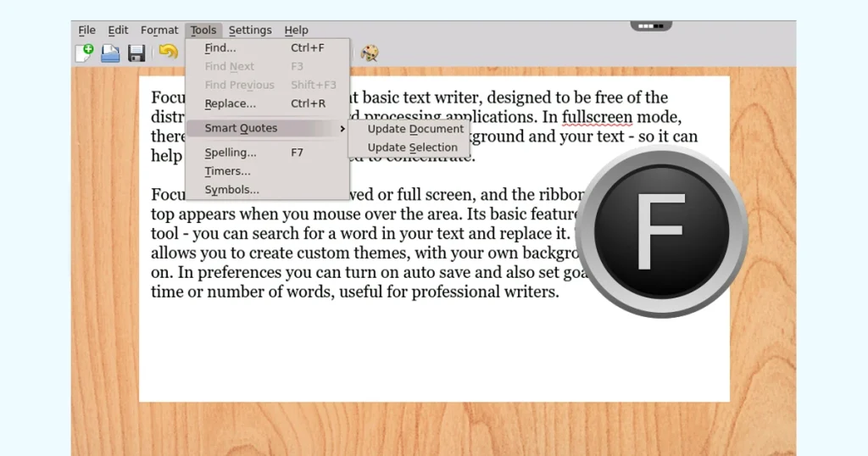Click the Save floppy disk icon
The width and height of the screenshot is (868, 456).
pos(136,53)
